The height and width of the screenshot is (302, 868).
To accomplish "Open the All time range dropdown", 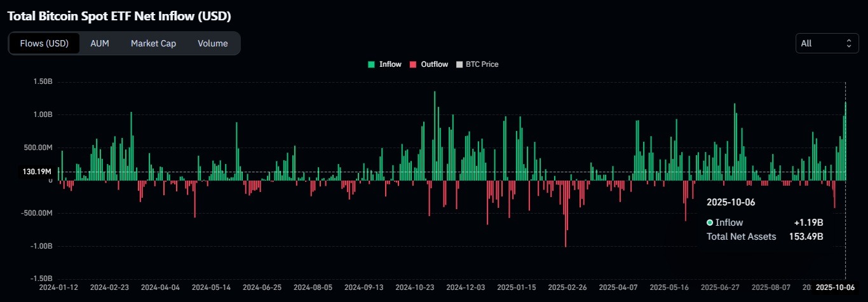I will point(827,43).
